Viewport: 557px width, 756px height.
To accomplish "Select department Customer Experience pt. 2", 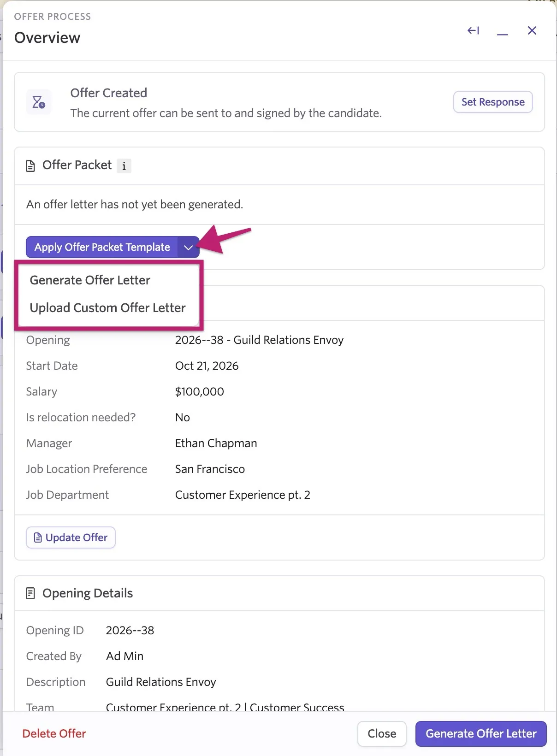I will coord(243,495).
